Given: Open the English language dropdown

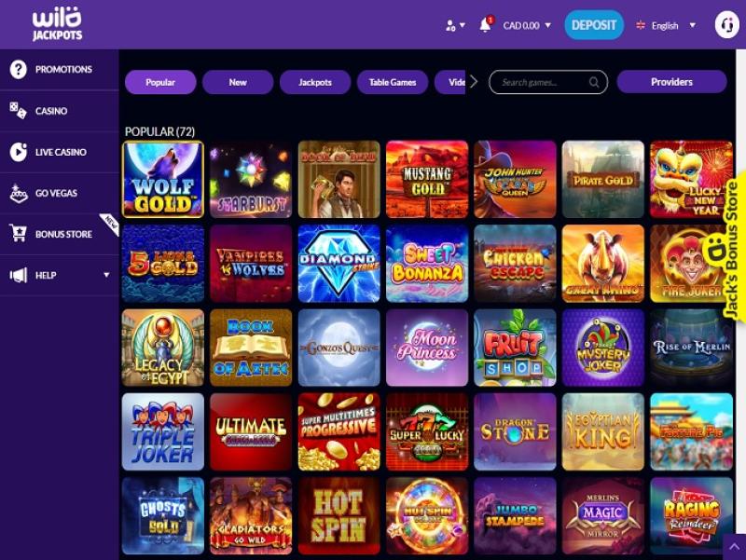Looking at the screenshot, I should pyautogui.click(x=666, y=26).
